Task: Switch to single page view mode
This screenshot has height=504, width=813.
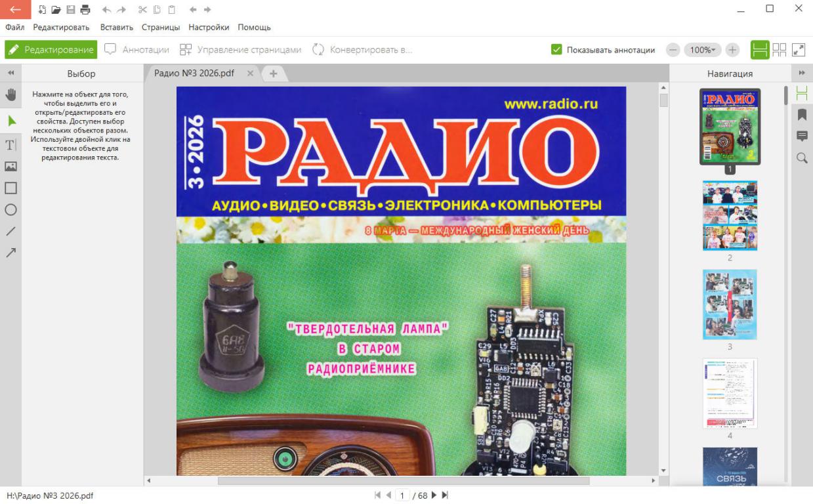Action: click(760, 50)
